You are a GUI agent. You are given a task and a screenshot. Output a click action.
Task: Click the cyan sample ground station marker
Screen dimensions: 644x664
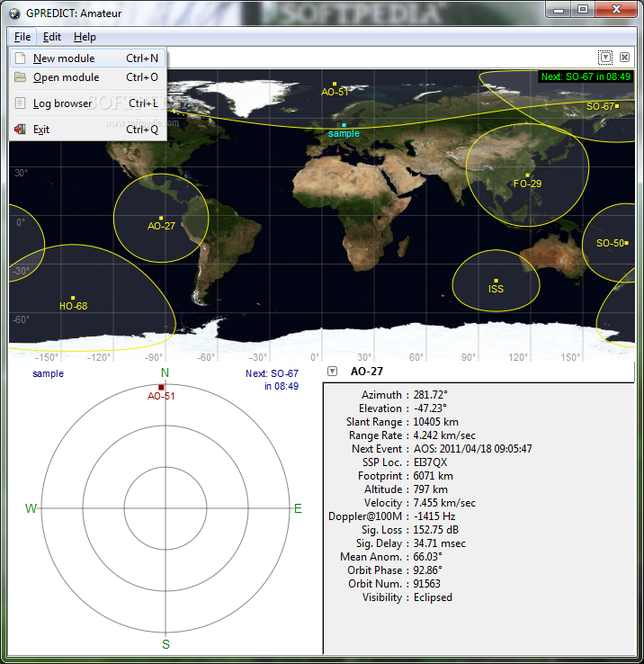click(344, 125)
